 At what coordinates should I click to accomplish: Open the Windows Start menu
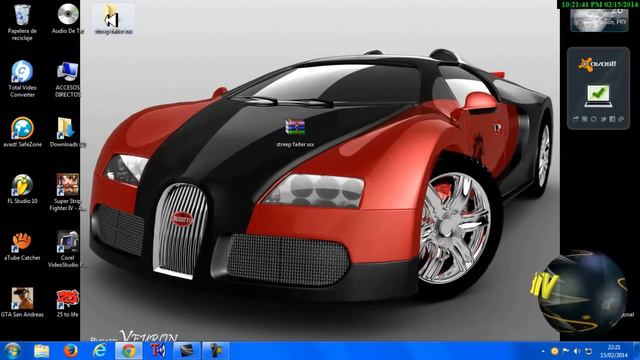tap(12, 351)
